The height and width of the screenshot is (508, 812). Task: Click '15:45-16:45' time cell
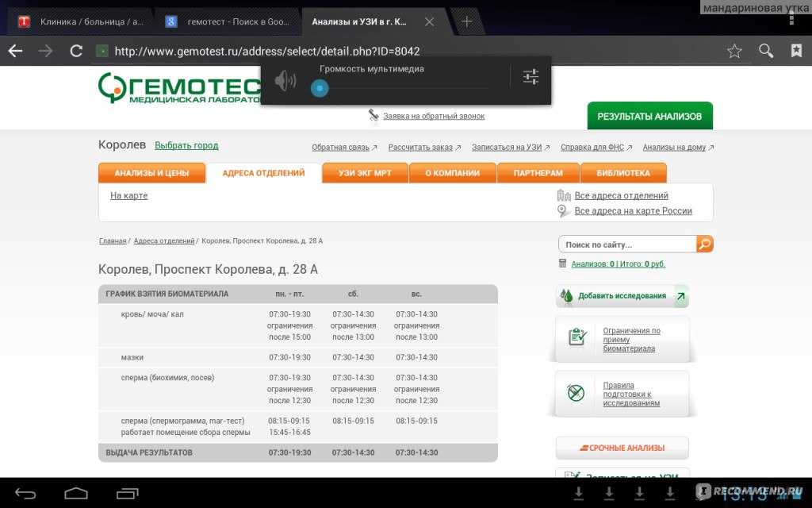click(289, 433)
